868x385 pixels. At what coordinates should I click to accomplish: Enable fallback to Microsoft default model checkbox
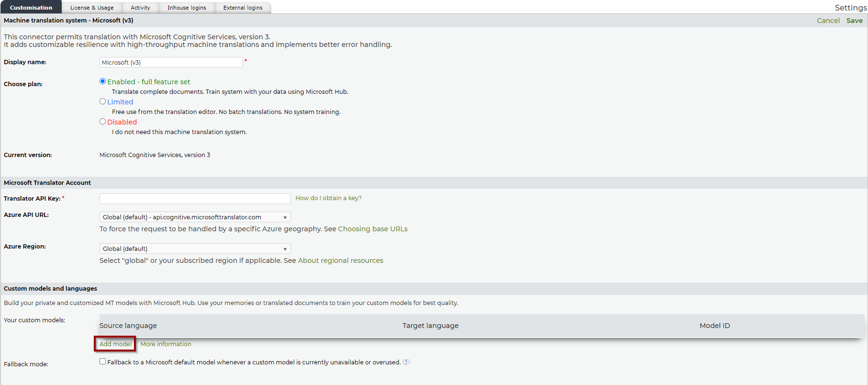click(x=102, y=362)
